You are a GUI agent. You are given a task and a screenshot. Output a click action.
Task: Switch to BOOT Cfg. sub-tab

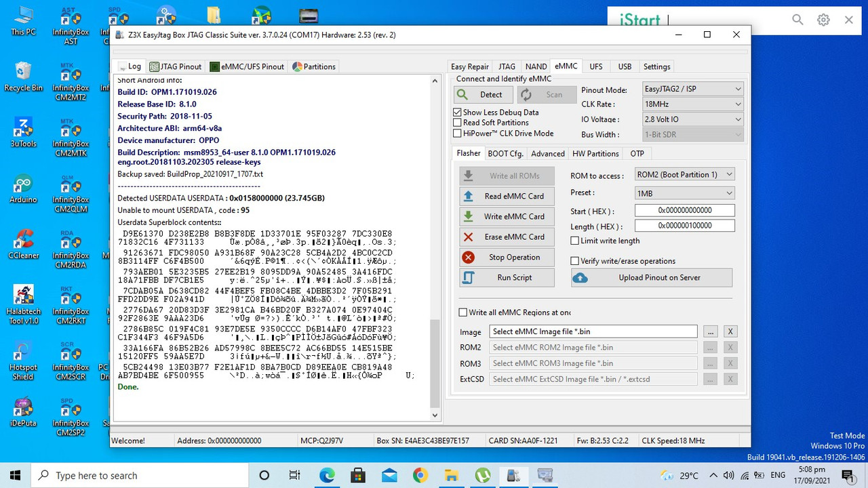click(x=506, y=154)
